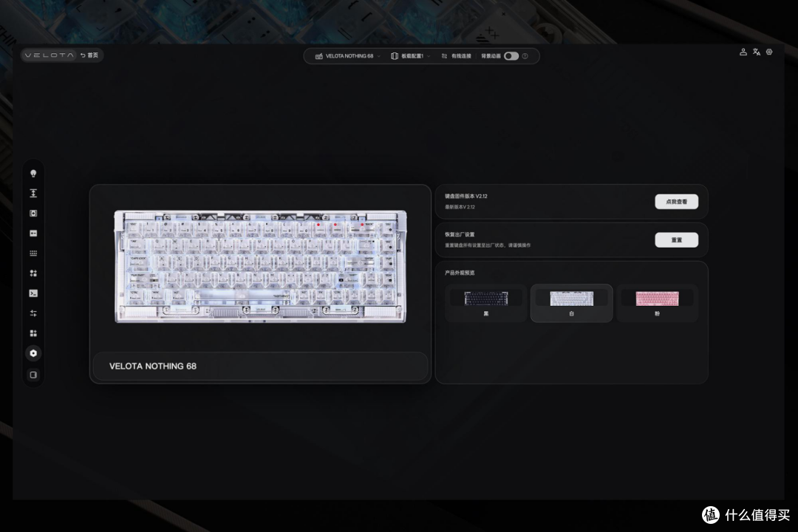
Task: Click the 产品外观预览 heading text
Action: pyautogui.click(x=460, y=273)
